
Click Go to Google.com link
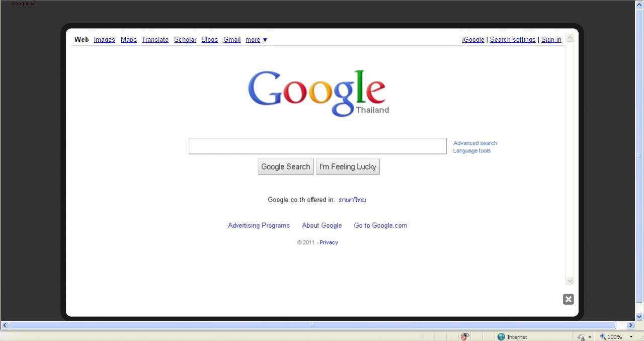pos(380,225)
